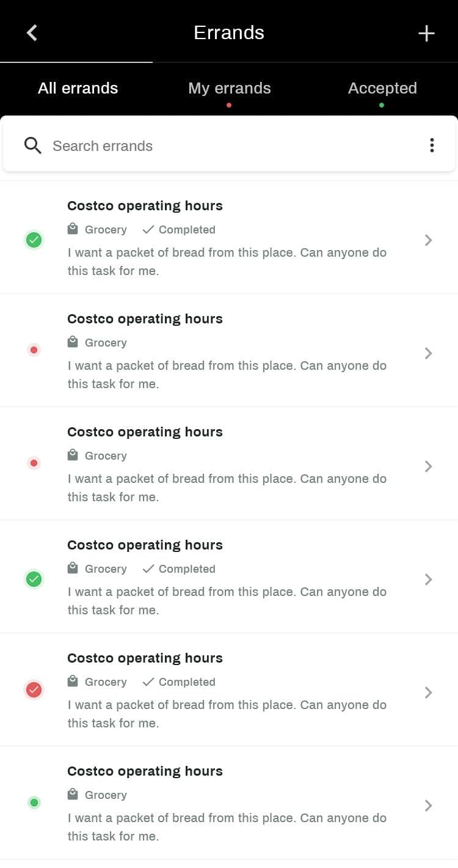Open the three-dot options menu
This screenshot has height=868, width=458.
432,145
